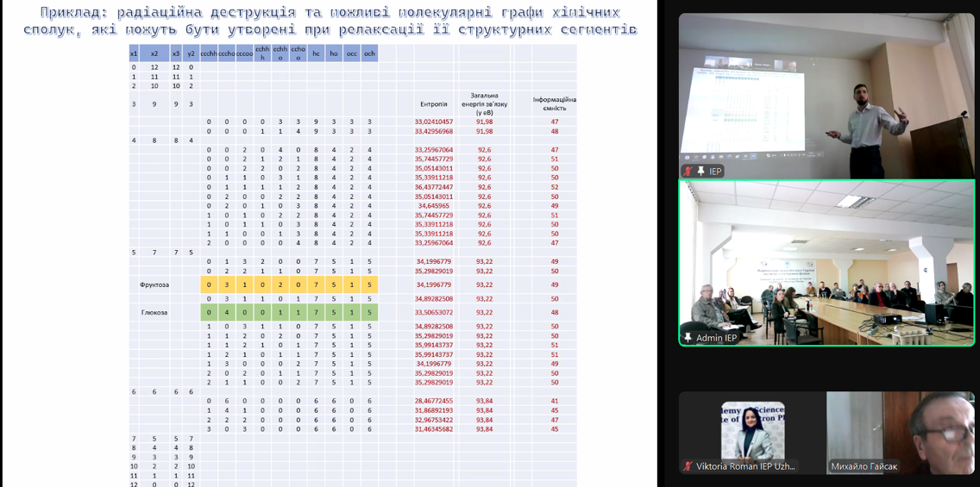Click entropy value 34,645965

coord(434,205)
